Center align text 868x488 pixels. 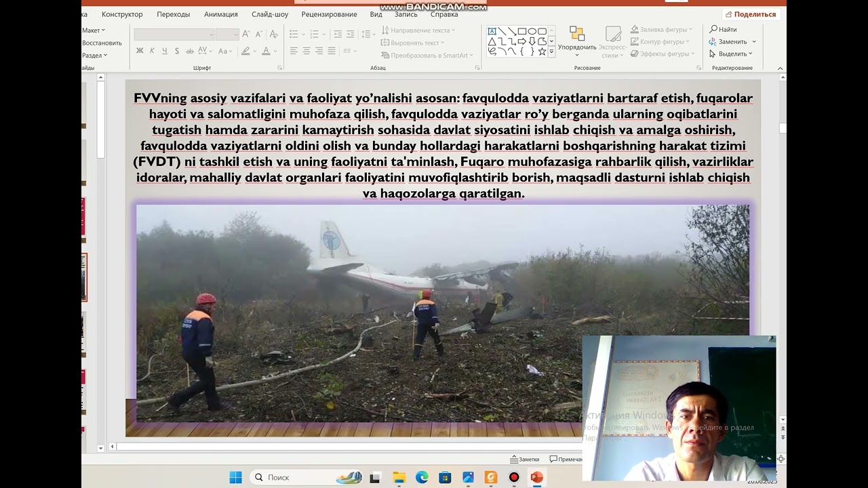click(x=307, y=51)
